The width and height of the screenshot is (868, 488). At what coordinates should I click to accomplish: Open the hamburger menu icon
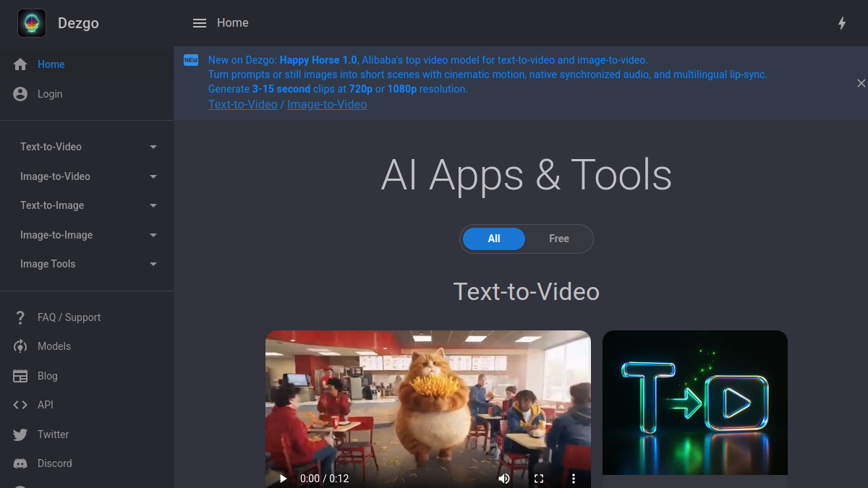200,23
